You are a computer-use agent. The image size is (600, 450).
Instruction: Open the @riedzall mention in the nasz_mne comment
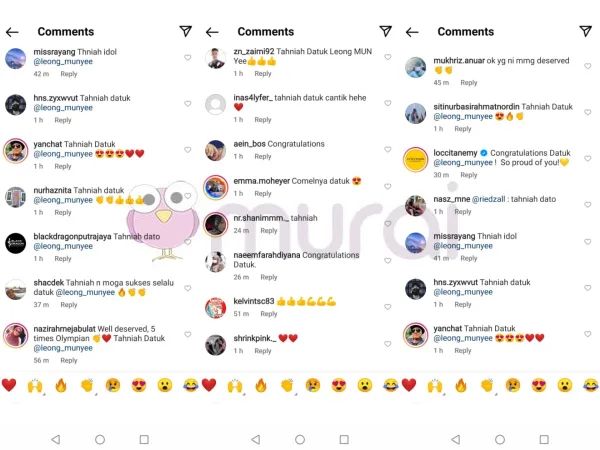pyautogui.click(x=488, y=199)
